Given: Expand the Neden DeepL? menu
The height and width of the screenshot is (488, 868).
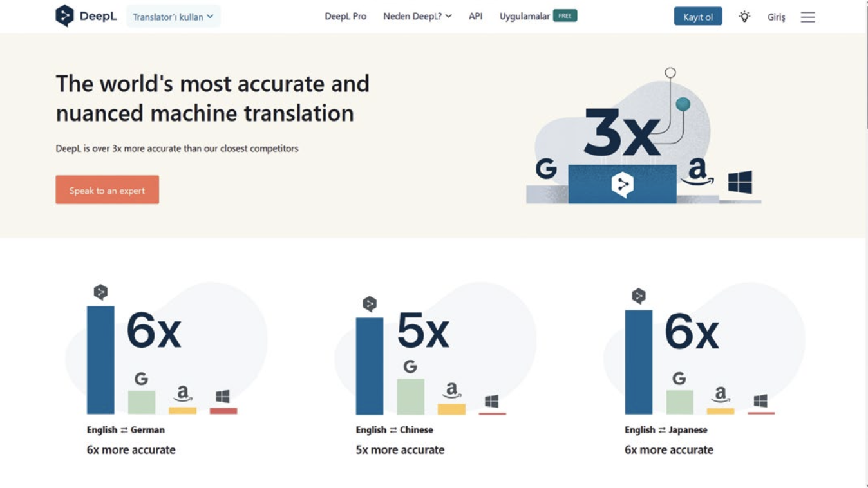Looking at the screenshot, I should tap(417, 17).
